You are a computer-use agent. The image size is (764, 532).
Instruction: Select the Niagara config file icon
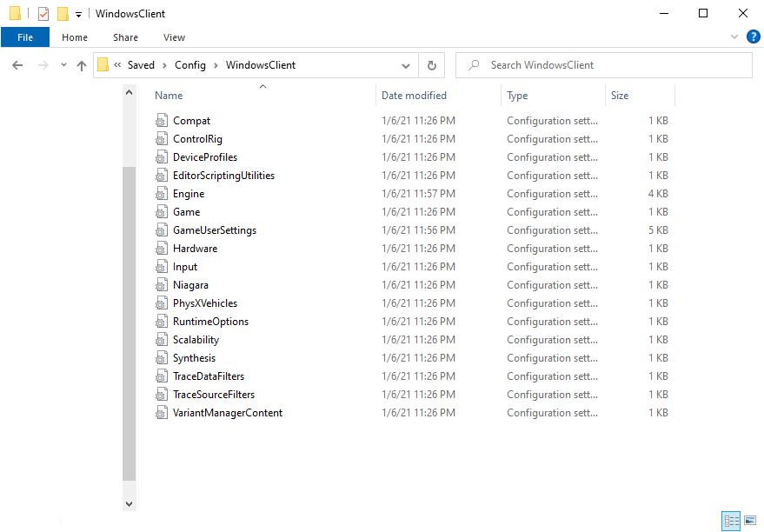pyautogui.click(x=162, y=285)
